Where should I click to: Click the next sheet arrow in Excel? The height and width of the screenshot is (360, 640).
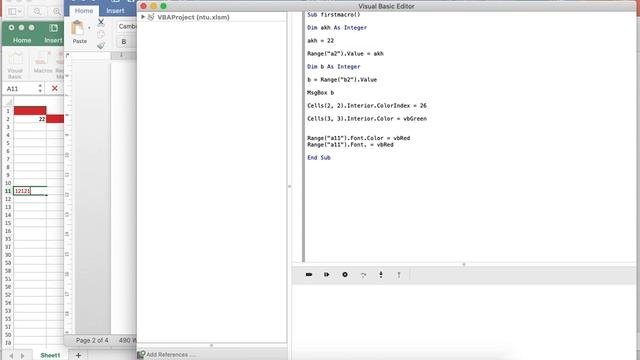pyautogui.click(x=22, y=356)
